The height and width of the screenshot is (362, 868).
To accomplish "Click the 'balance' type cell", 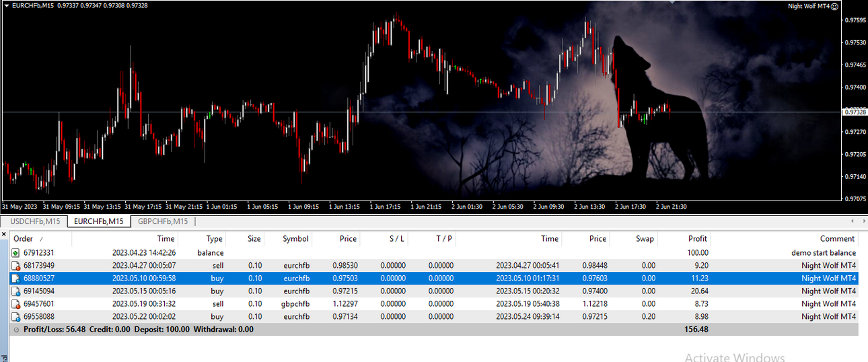I will [x=210, y=253].
